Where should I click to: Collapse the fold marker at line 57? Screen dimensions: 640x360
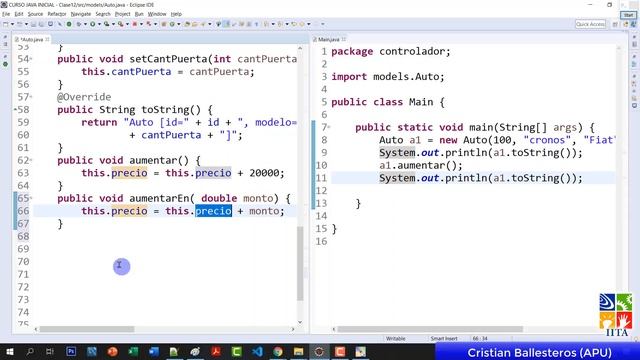click(x=31, y=97)
